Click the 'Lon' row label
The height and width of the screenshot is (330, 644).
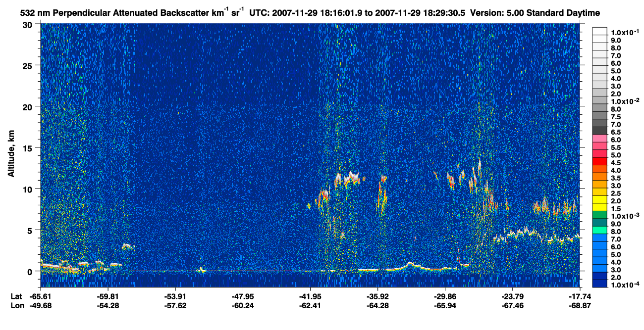click(16, 305)
